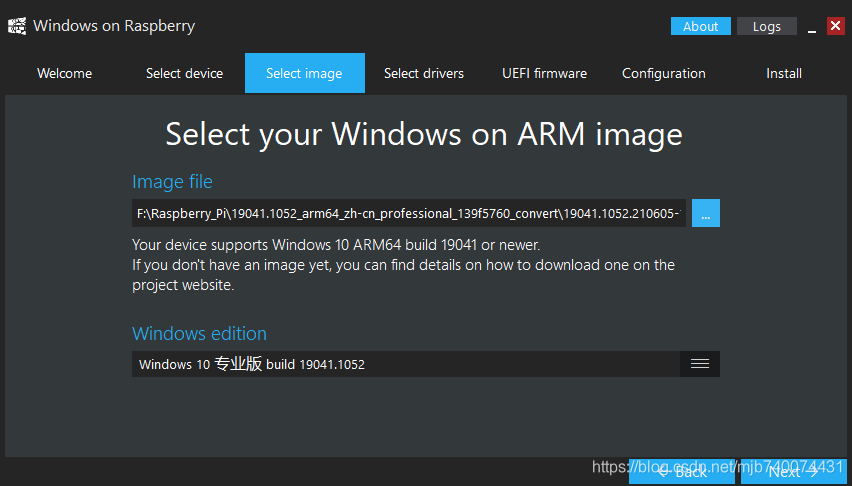Viewport: 852px width, 486px height.
Task: Go to the Select device tab
Action: pos(184,73)
